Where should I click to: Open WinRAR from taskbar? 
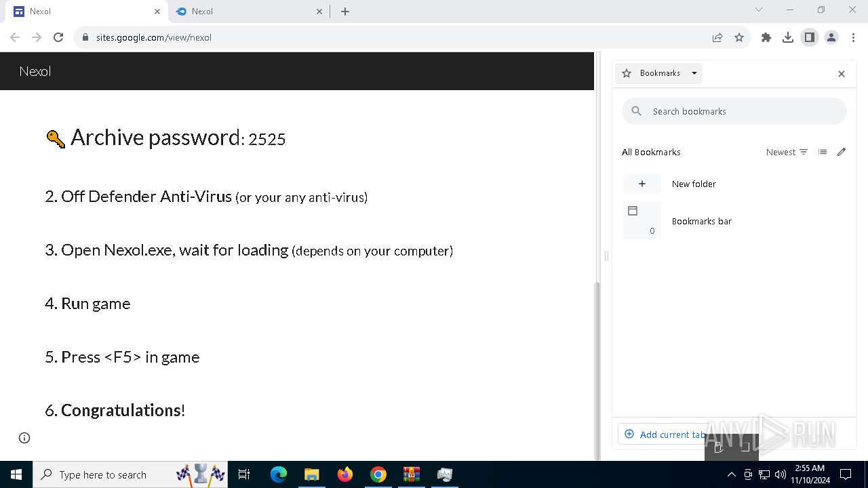[x=412, y=474]
